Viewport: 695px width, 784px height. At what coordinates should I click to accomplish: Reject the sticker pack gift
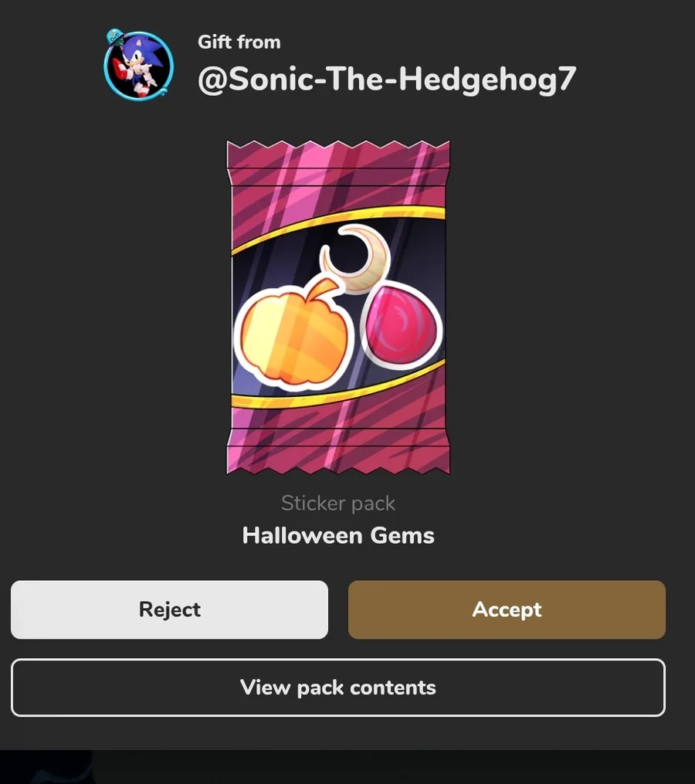click(x=169, y=609)
